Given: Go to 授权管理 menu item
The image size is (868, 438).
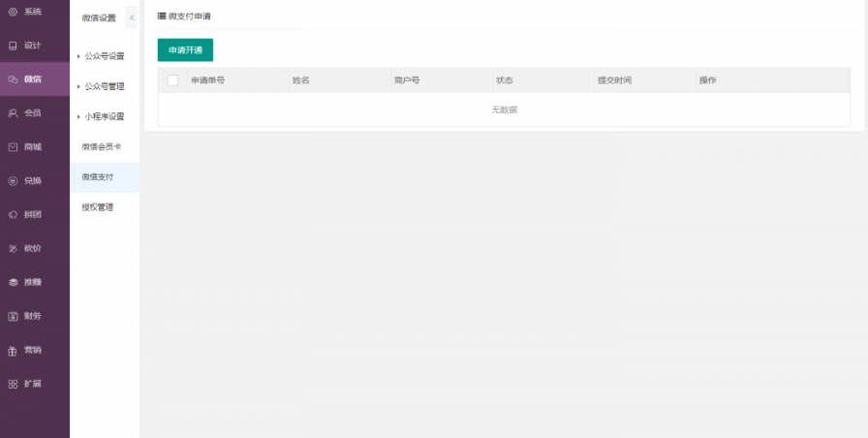Looking at the screenshot, I should (97, 206).
